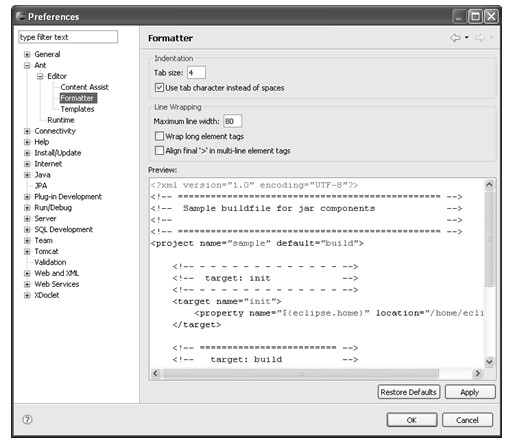
Task: Expand the Tomcat tree node
Action: pos(27,251)
